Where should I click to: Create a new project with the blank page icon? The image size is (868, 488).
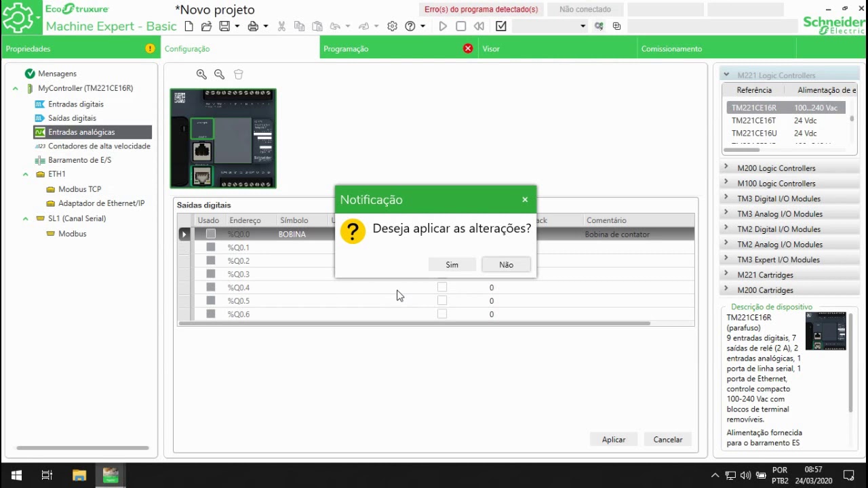[189, 26]
